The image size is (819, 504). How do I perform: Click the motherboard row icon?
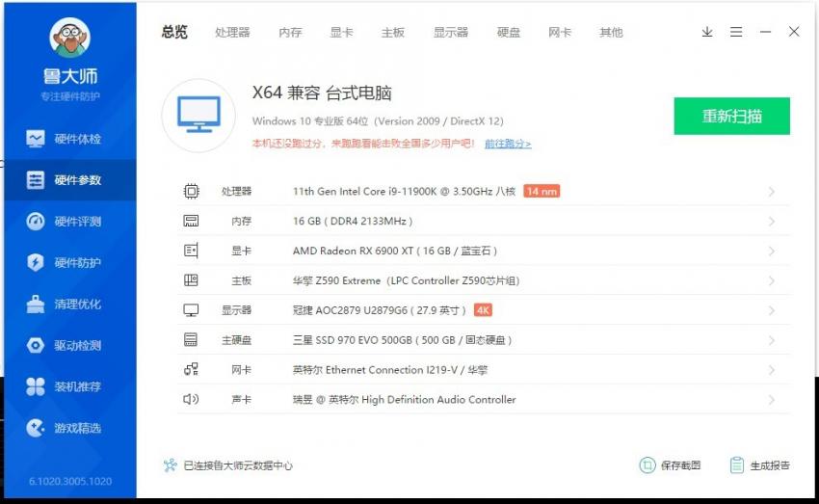tap(191, 280)
